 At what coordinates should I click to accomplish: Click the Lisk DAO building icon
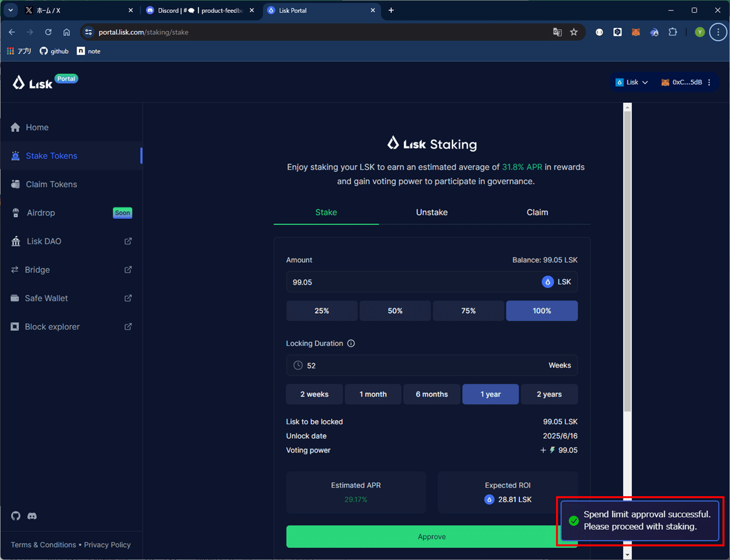15,241
